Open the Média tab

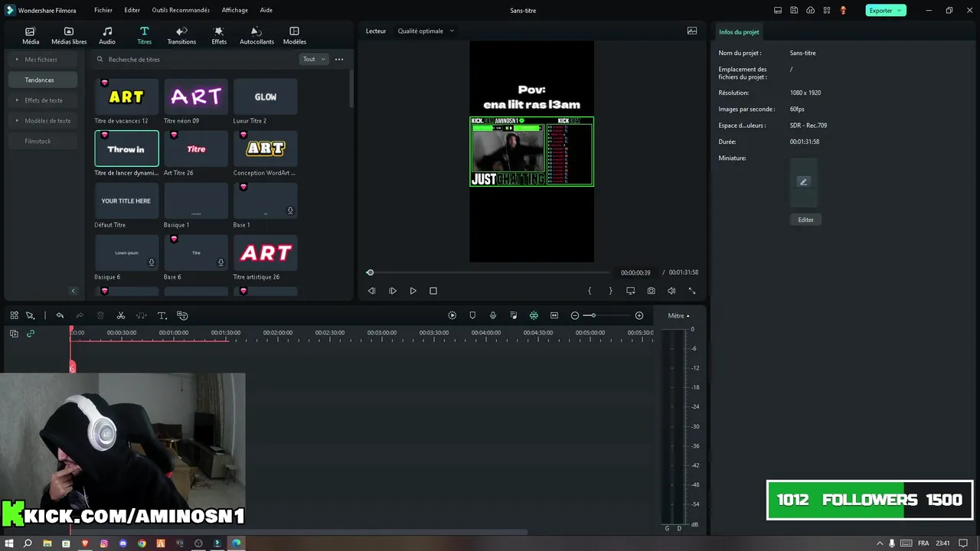click(x=31, y=36)
